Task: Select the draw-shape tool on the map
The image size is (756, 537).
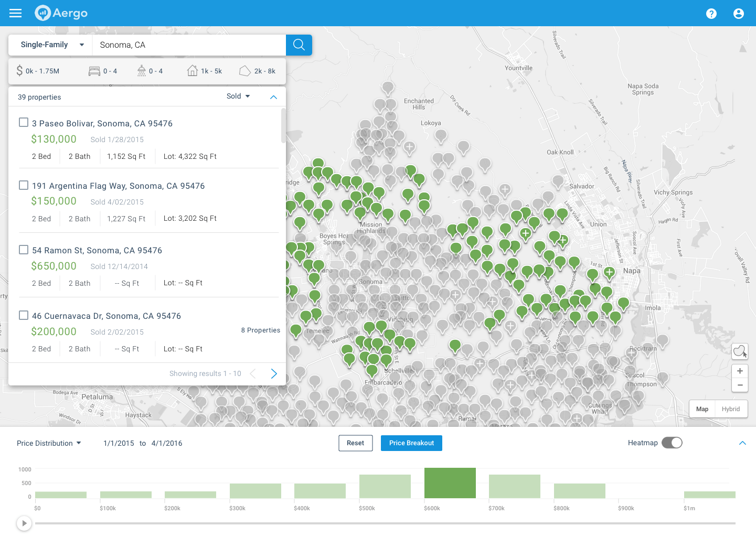Action: 740,351
